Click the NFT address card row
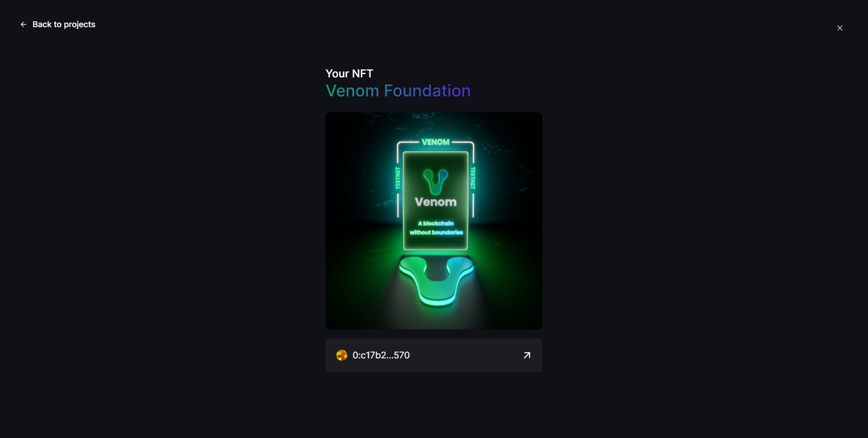Image resolution: width=868 pixels, height=438 pixels. (434, 355)
